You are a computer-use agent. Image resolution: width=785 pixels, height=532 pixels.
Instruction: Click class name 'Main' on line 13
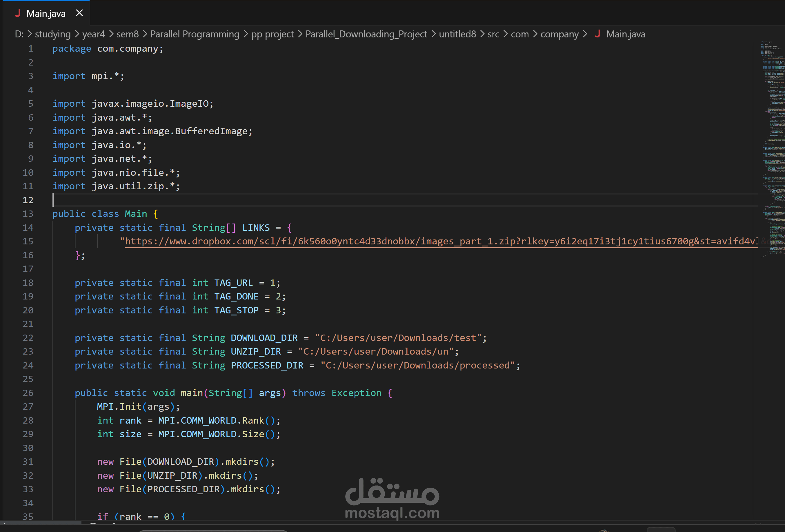136,214
